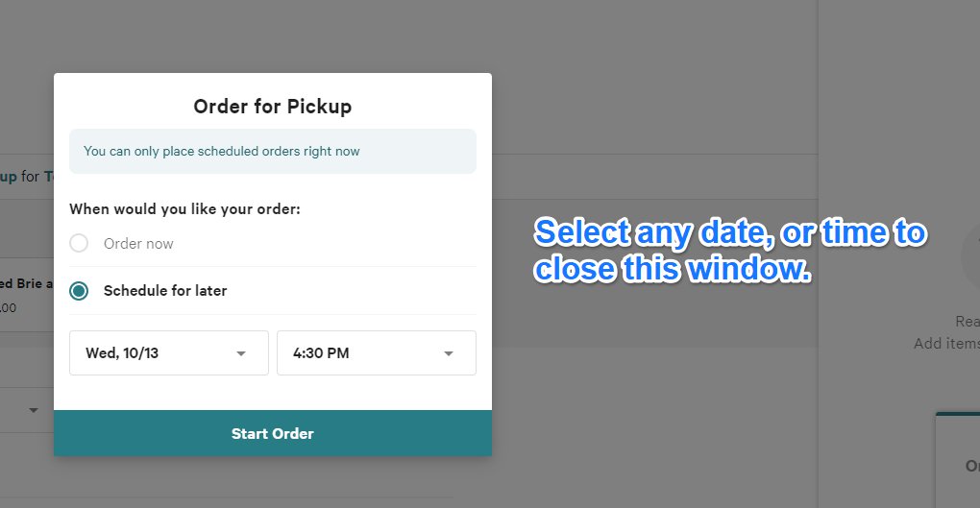Open the time dropdown showing 4:30 PM

(376, 353)
